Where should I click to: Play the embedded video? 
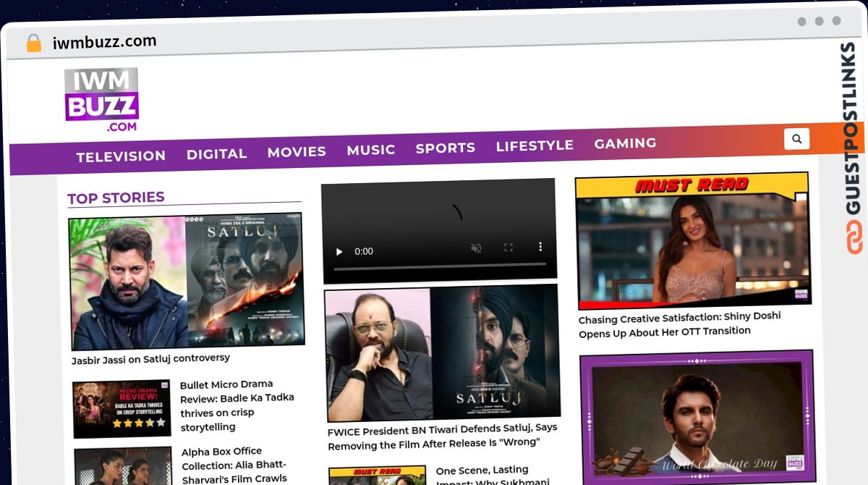tap(339, 251)
